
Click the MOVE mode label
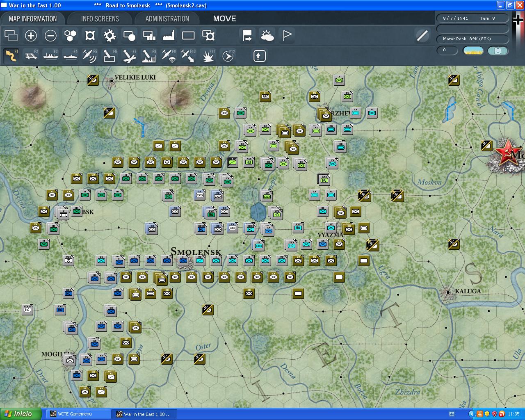point(225,19)
